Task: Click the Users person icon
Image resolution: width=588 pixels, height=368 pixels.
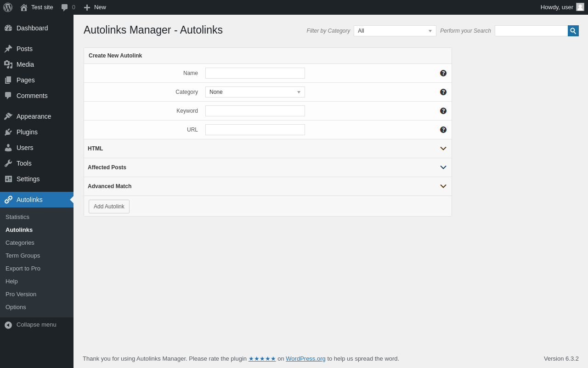Action: click(x=8, y=148)
